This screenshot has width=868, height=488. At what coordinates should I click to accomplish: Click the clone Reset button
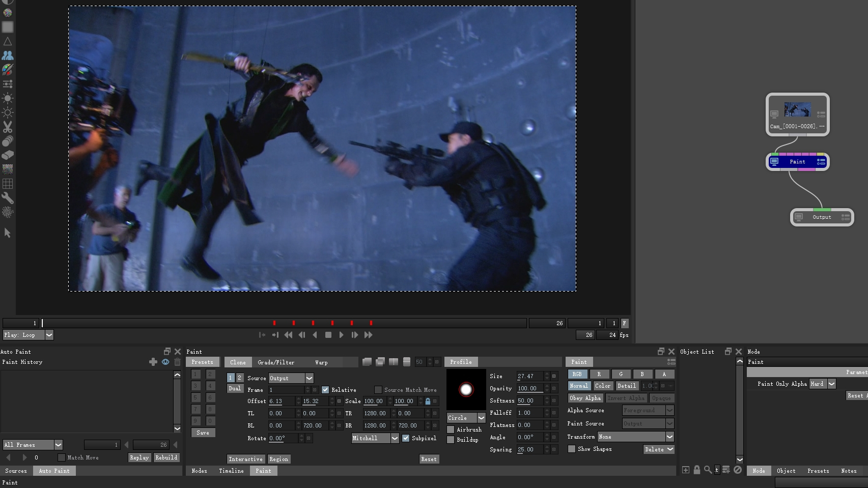click(x=429, y=459)
